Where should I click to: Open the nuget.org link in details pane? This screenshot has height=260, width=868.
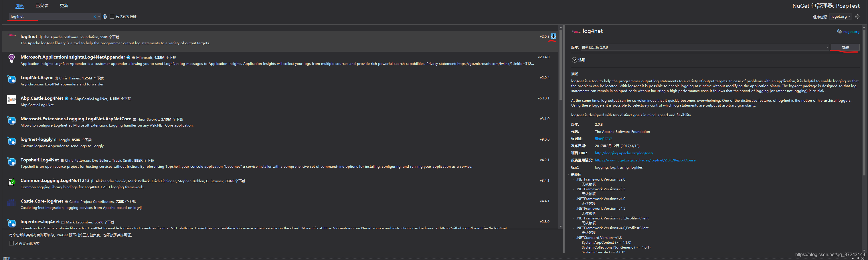(851, 32)
